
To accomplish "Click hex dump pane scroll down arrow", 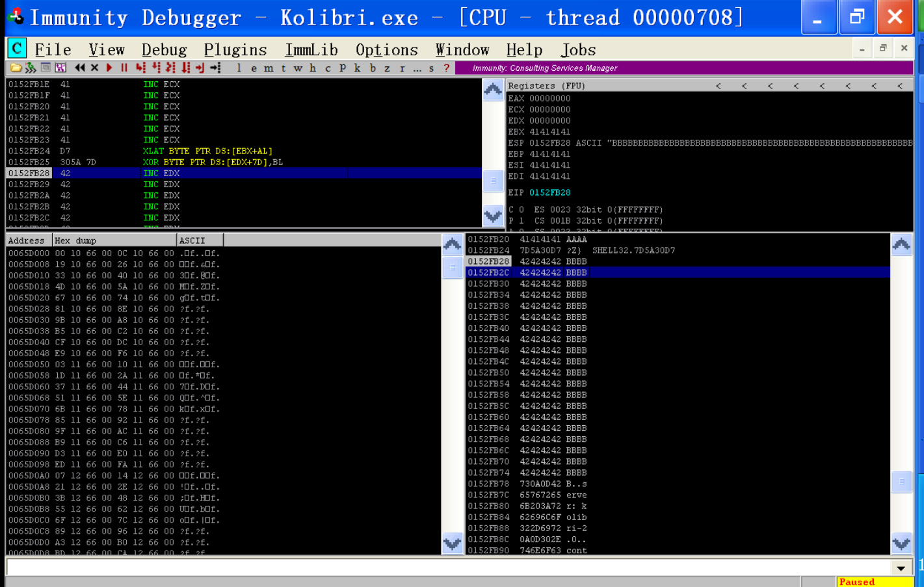I will [453, 543].
